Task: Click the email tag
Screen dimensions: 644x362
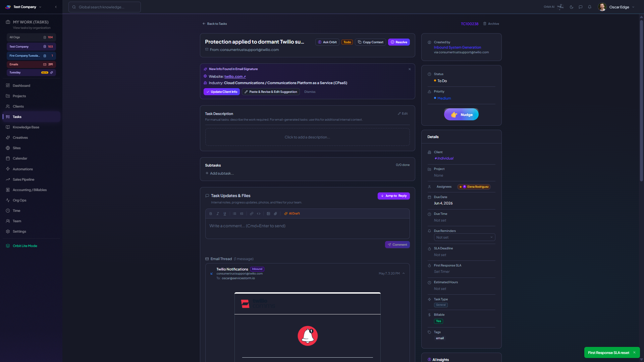Action: [x=440, y=338]
